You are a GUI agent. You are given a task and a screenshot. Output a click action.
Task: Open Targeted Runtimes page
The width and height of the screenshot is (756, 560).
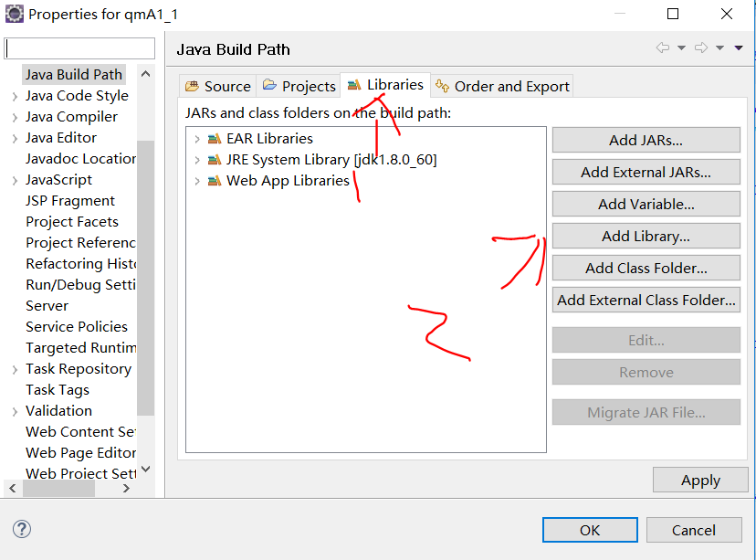[80, 348]
